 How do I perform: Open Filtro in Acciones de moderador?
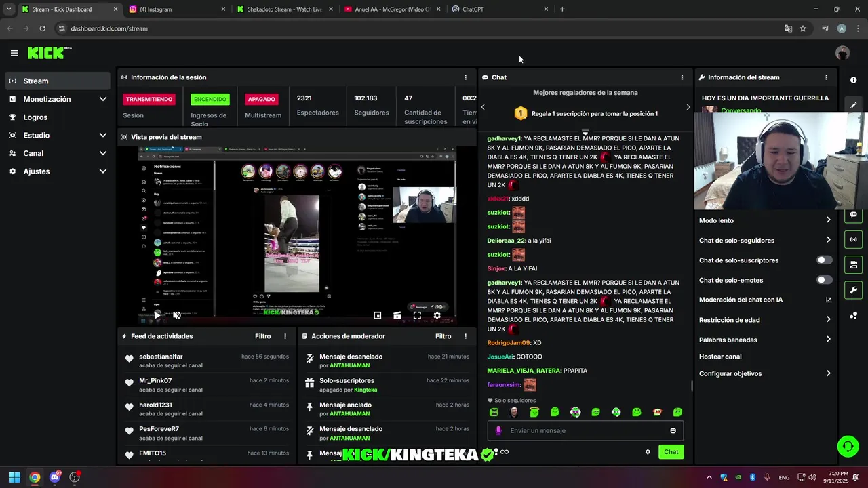tap(443, 336)
